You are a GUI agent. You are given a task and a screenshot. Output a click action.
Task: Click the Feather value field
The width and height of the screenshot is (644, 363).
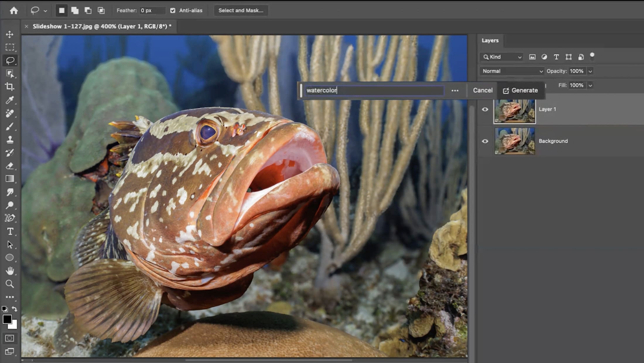click(x=152, y=11)
